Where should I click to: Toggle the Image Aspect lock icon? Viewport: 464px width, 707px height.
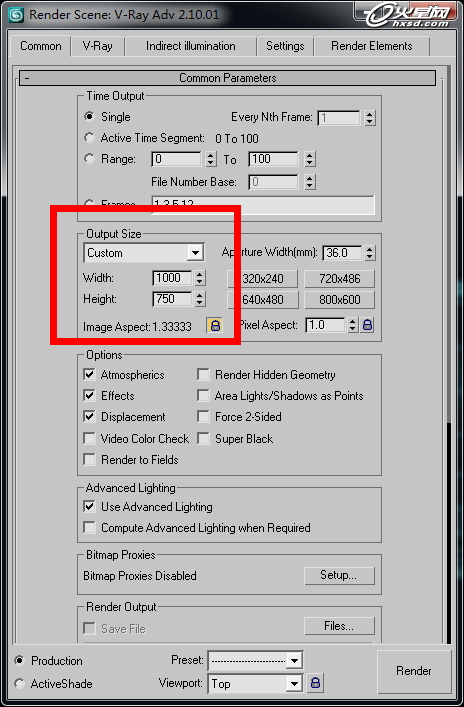pyautogui.click(x=215, y=326)
